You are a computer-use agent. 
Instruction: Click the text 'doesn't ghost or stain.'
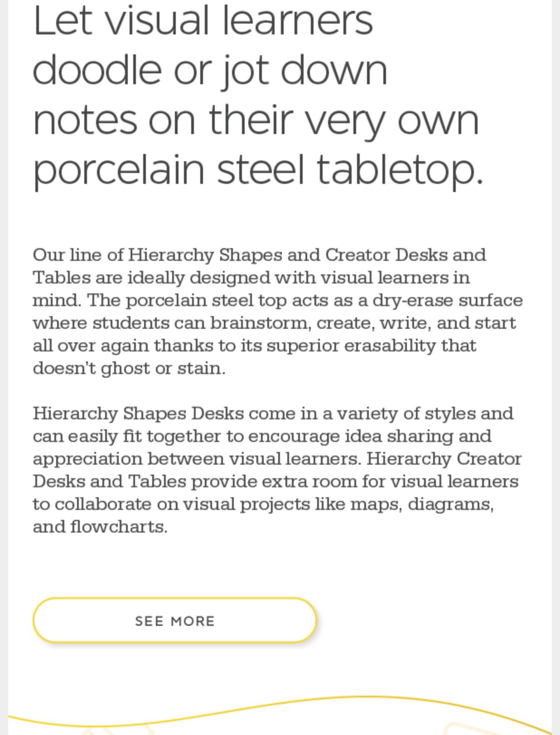pos(129,368)
